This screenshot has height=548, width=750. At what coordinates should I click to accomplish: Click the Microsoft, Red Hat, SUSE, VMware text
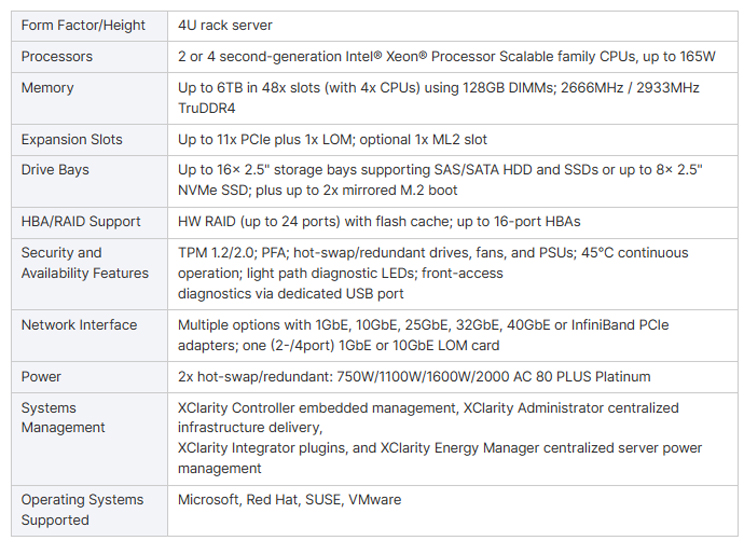pyautogui.click(x=289, y=500)
